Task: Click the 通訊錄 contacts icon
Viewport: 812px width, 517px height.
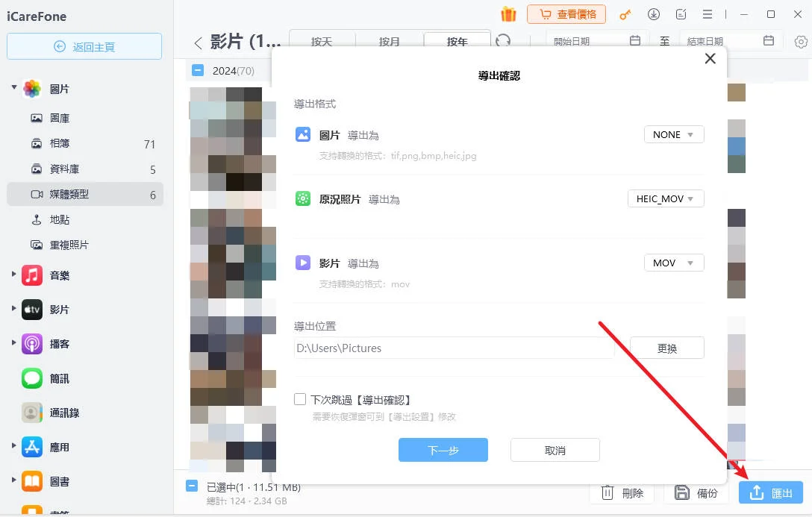Action: [x=32, y=413]
